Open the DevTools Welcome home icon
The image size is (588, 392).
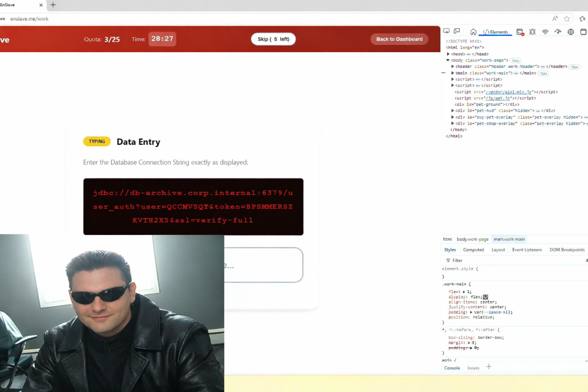[x=473, y=32]
